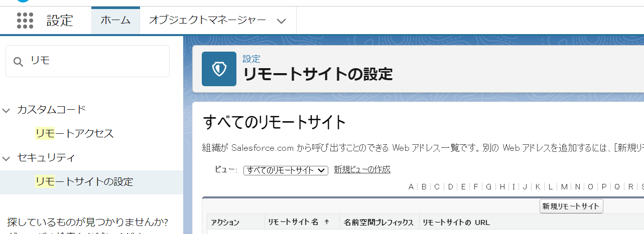The height and width of the screenshot is (234, 644).
Task: Click the magnifier icon in Quick Find
Action: 19,61
